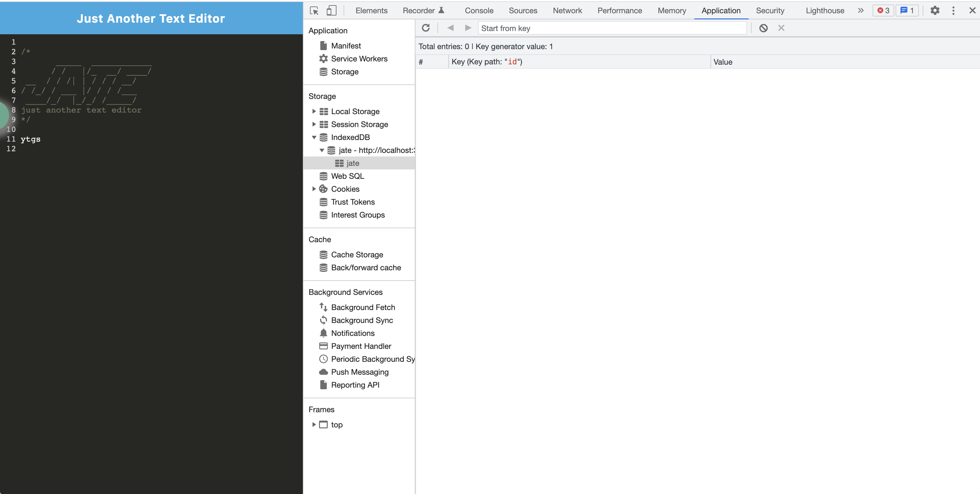Open Reporting API item
The height and width of the screenshot is (494, 980).
[355, 384]
